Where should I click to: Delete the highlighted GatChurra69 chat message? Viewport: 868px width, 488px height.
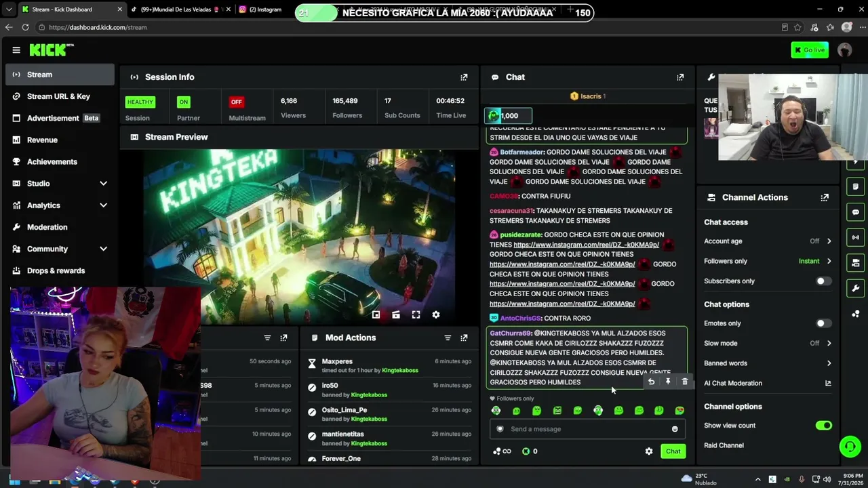tap(685, 382)
